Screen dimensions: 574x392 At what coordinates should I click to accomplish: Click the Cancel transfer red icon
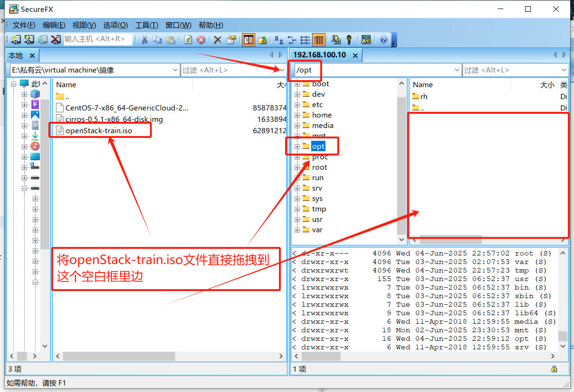coord(202,40)
